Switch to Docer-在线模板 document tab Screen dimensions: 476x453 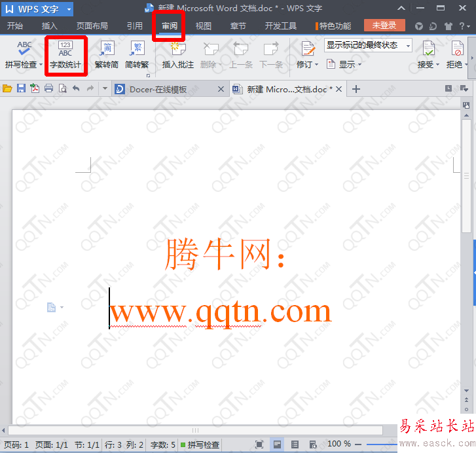coord(158,89)
